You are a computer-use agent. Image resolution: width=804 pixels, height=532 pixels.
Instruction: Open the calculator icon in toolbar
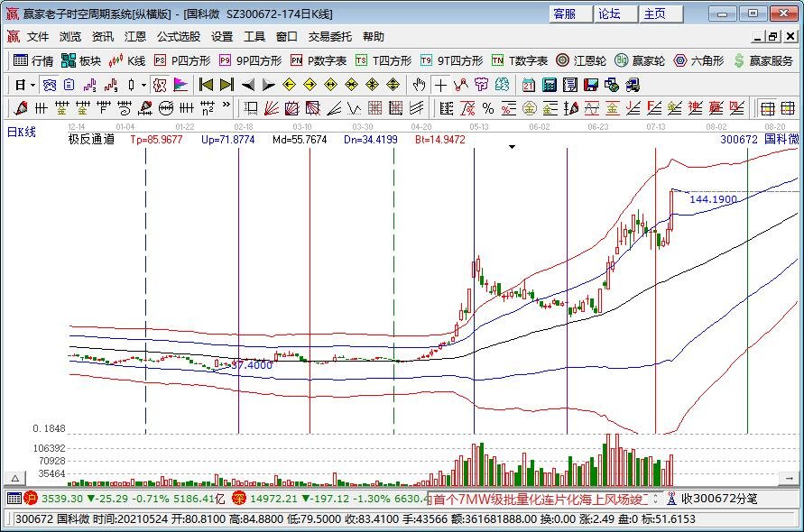coord(550,85)
